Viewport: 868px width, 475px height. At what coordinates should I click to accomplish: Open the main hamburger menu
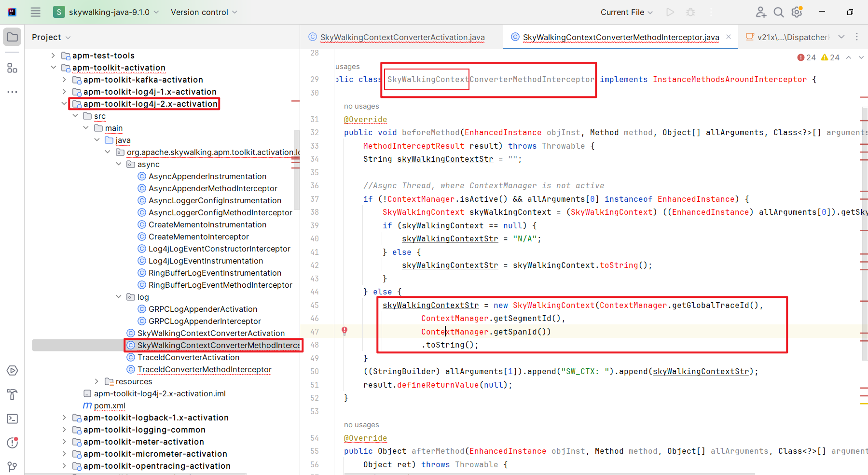coord(36,12)
